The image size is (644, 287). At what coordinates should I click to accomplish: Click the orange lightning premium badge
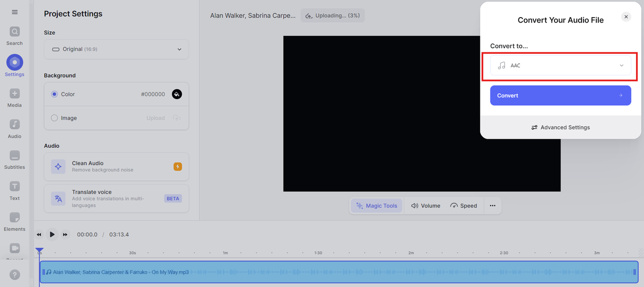pos(178,166)
